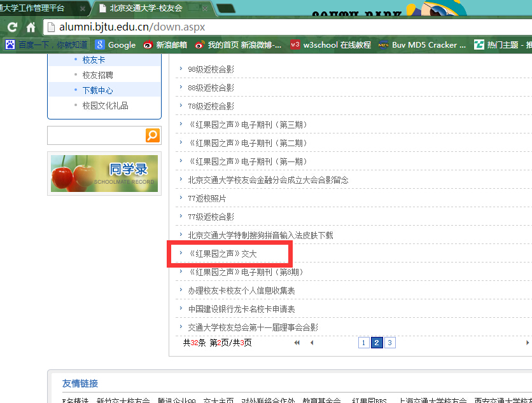Open the 百度一下 bookmark
Screen dimensions: 532x403
pyautogui.click(x=46, y=44)
